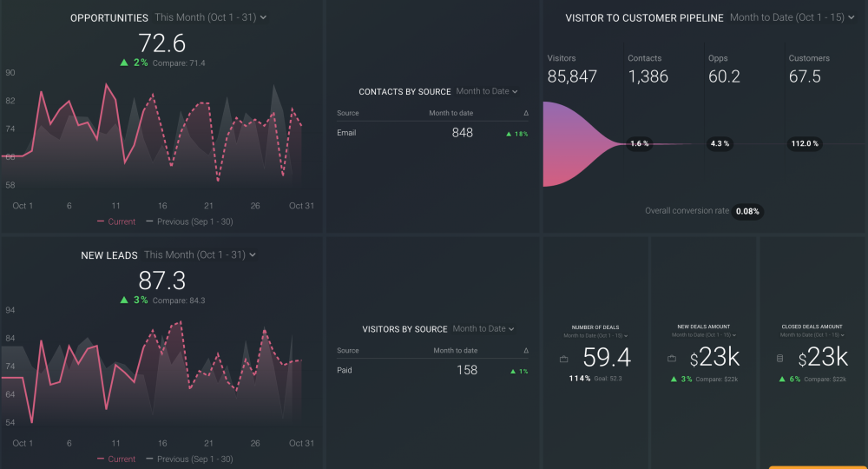Click green up-arrow beside New Leads 3%
The image size is (868, 469).
click(124, 300)
